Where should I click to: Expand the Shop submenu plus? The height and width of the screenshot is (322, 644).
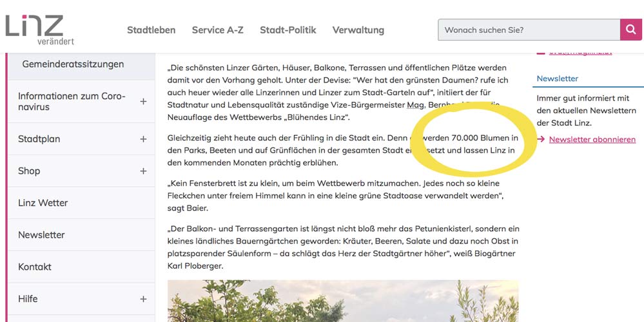(x=143, y=171)
